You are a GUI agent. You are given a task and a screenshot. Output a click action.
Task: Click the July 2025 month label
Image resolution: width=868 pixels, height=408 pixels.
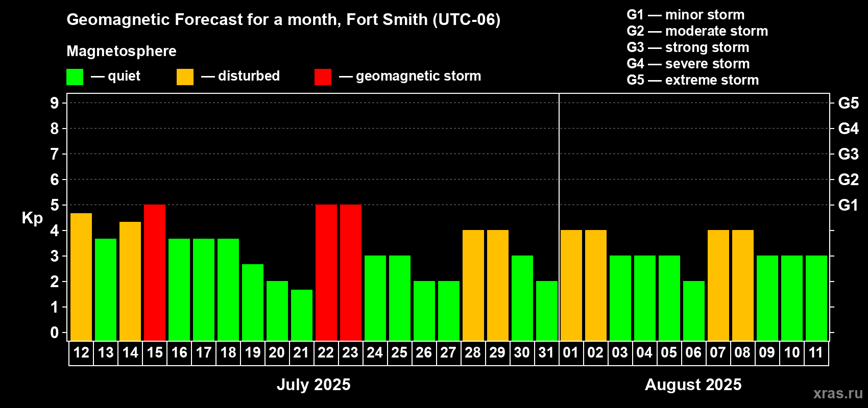314,385
